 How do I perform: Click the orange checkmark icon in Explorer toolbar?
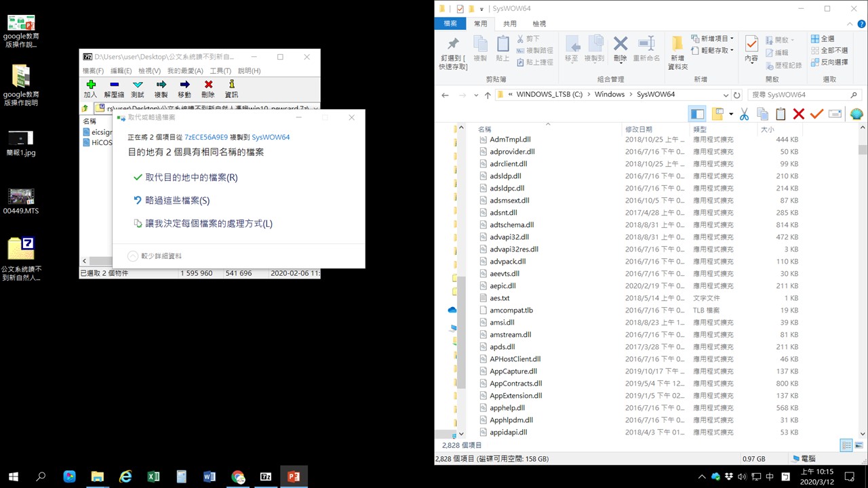click(816, 114)
